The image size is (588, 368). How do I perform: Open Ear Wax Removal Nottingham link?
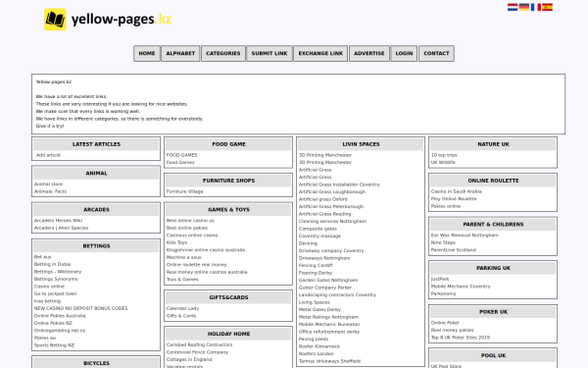point(465,236)
